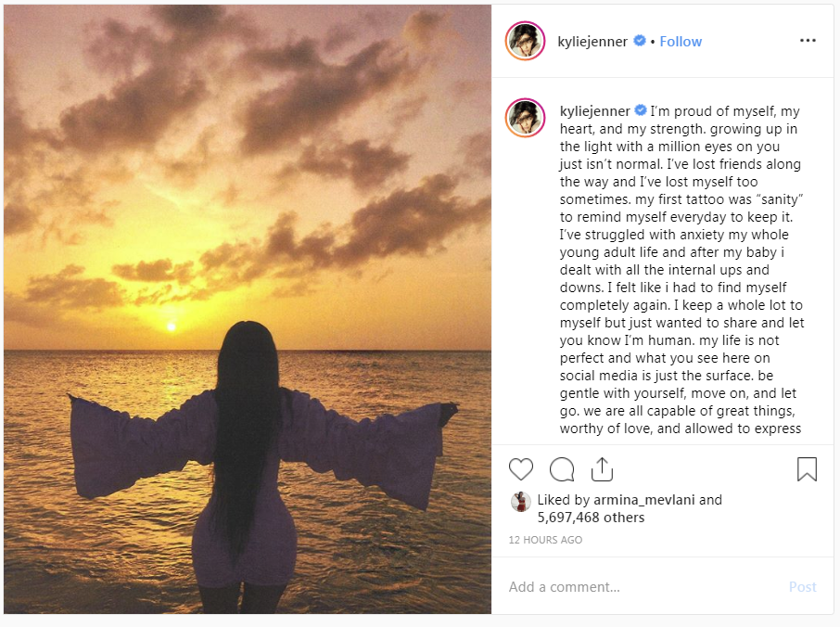Open the kyliejenner username in the header

593,41
